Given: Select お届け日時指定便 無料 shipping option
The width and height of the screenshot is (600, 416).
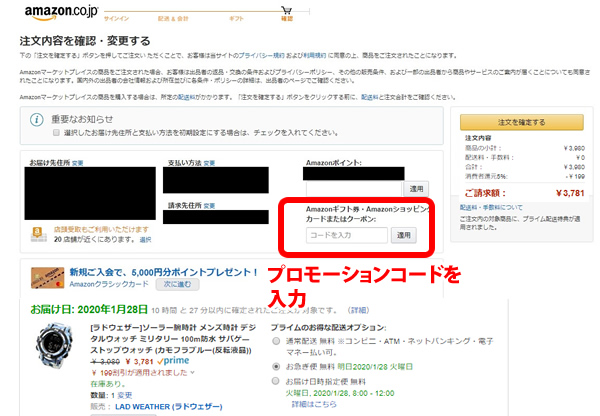Looking at the screenshot, I should click(x=276, y=381).
